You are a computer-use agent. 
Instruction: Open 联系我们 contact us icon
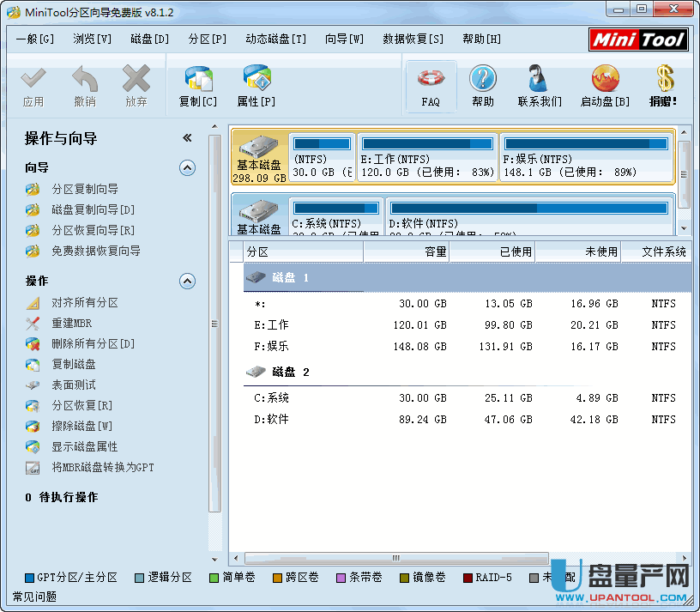(540, 86)
